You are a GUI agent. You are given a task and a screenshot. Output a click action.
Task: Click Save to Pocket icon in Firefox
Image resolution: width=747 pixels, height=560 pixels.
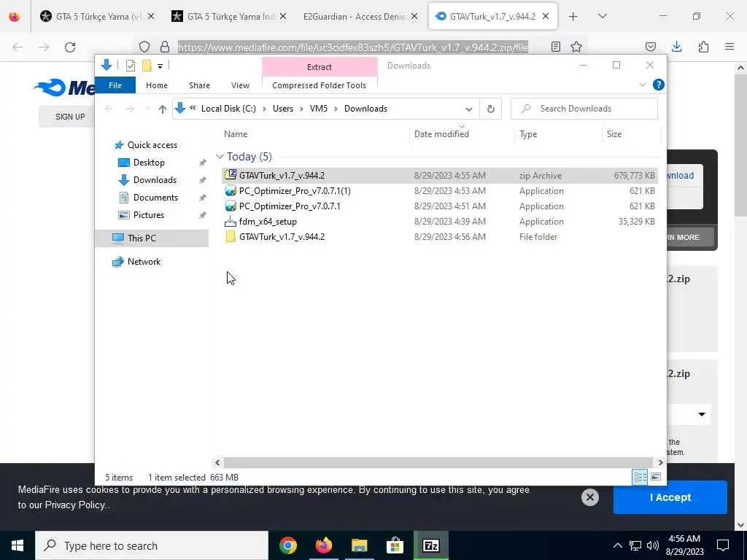pyautogui.click(x=651, y=47)
